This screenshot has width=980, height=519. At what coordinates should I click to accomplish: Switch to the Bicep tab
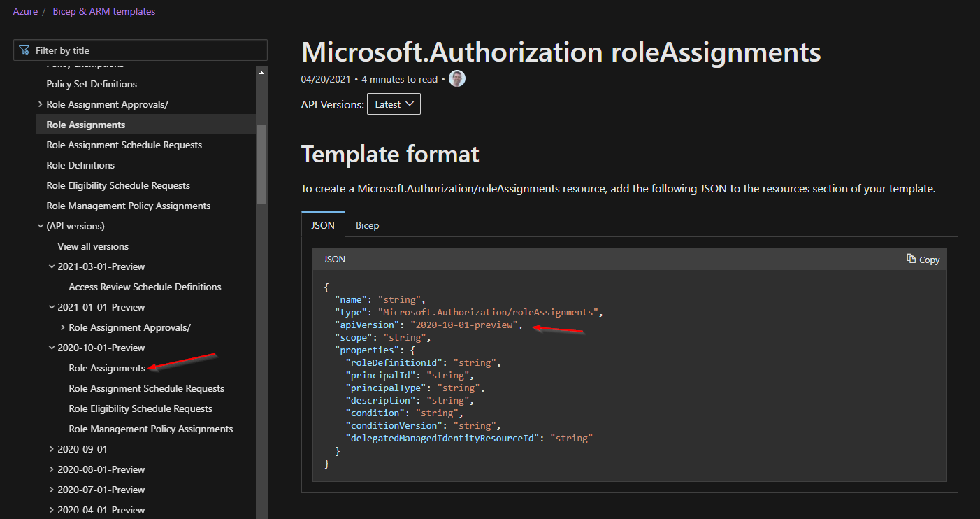point(367,225)
